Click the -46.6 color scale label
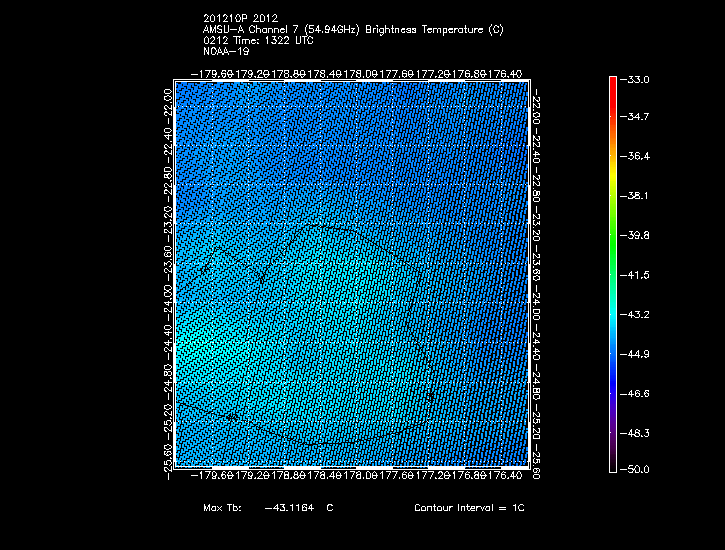This screenshot has height=550, width=725. [x=637, y=393]
